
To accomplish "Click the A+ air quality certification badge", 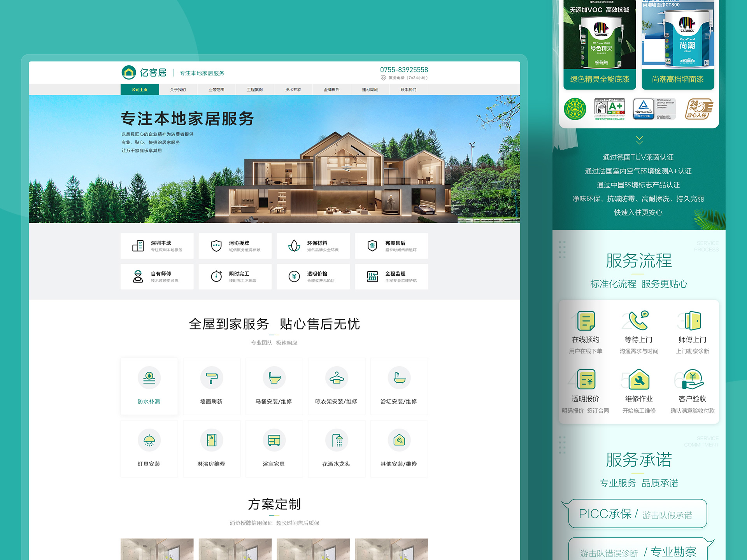I will click(610, 109).
